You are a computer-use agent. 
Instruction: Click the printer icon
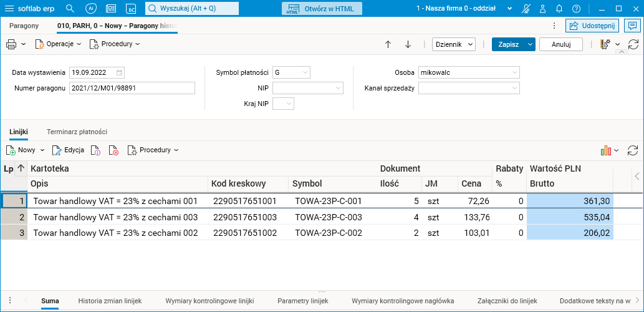tap(11, 44)
